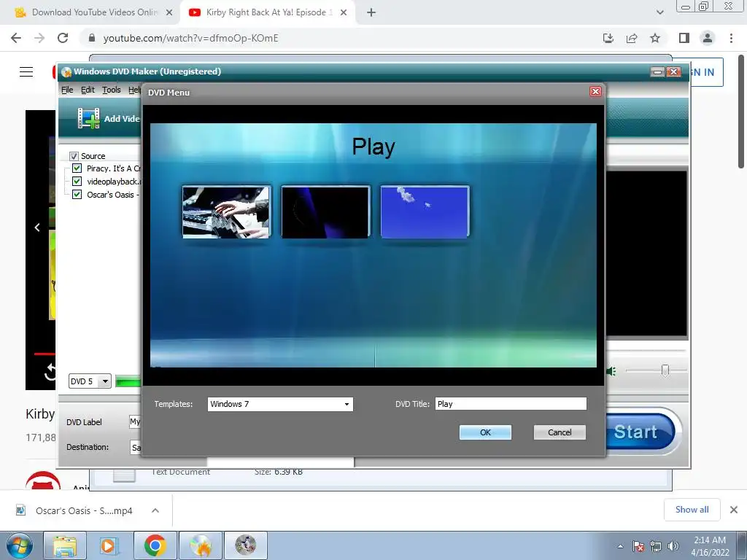Bookmark this page with the star icon
Image resolution: width=747 pixels, height=560 pixels.
point(655,38)
